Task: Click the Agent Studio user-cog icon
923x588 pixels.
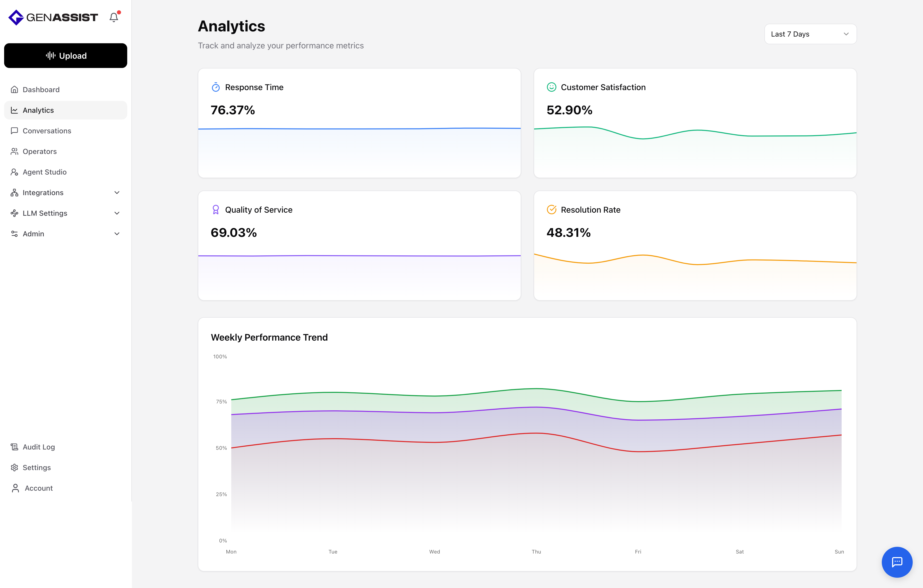Action: coord(15,172)
